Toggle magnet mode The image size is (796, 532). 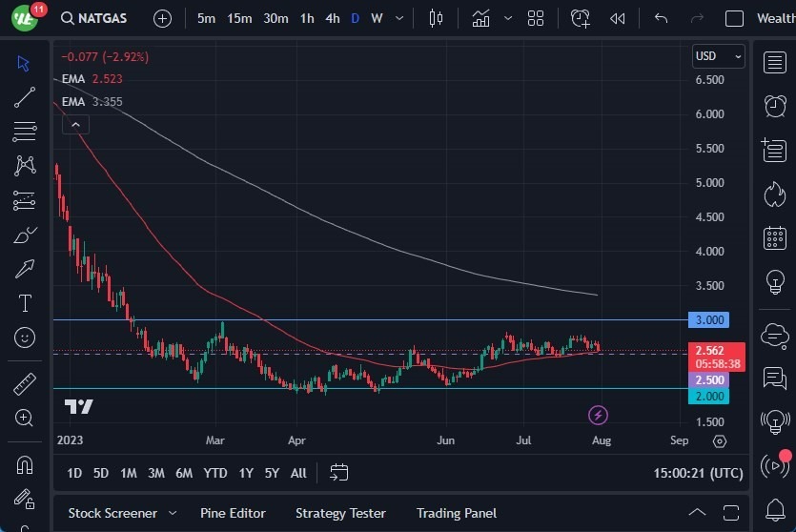click(25, 465)
